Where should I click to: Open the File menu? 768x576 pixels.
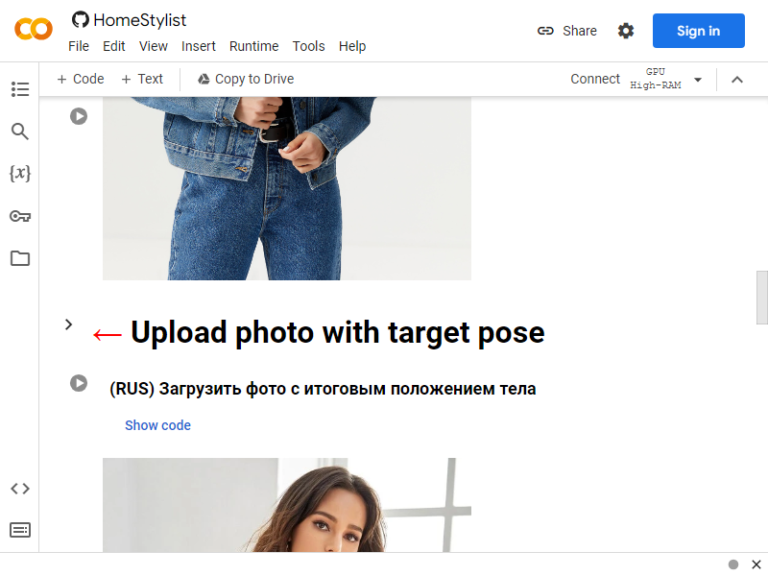78,46
